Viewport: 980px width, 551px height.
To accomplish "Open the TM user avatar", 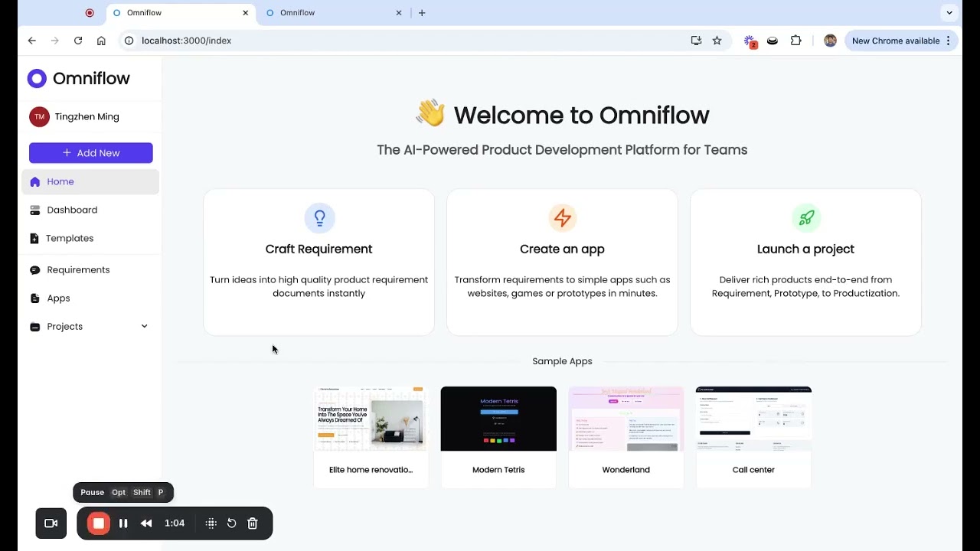I will (39, 116).
